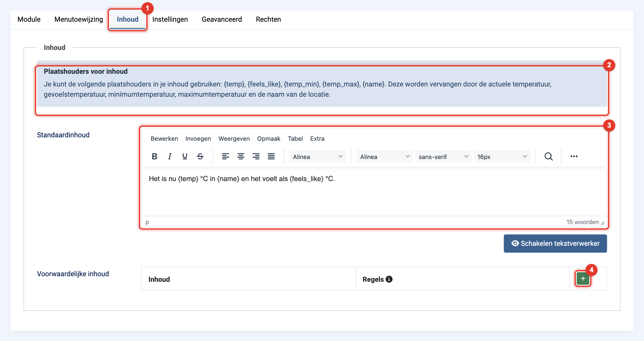Add a conditional content row with the green plus

point(583,278)
